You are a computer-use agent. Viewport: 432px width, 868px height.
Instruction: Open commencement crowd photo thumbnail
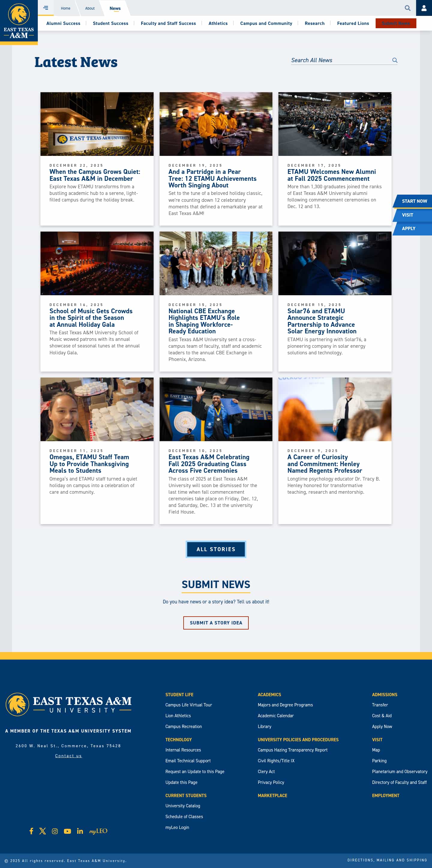[x=335, y=124]
